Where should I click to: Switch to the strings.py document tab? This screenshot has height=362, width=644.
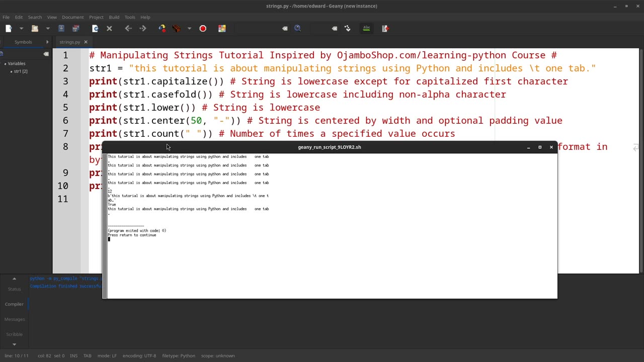(x=69, y=42)
